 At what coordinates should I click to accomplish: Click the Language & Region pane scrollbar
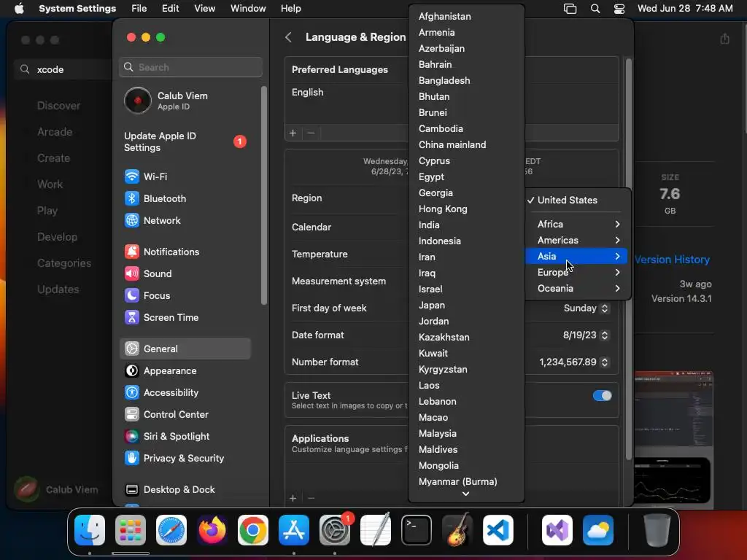click(x=629, y=260)
